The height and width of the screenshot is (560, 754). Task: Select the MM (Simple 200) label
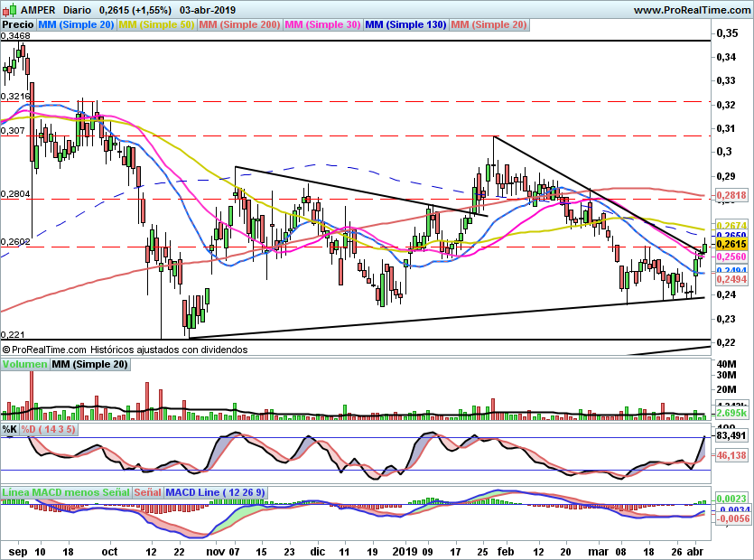click(x=239, y=24)
